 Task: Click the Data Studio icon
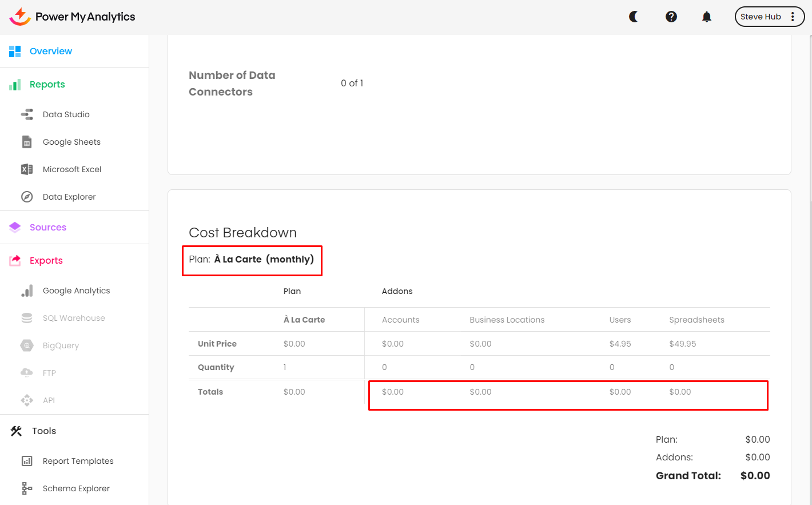(27, 114)
